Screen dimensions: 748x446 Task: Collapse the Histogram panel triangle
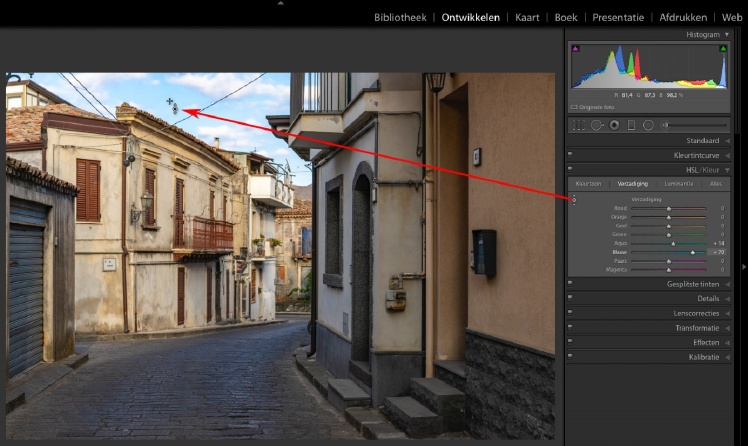pyautogui.click(x=727, y=35)
